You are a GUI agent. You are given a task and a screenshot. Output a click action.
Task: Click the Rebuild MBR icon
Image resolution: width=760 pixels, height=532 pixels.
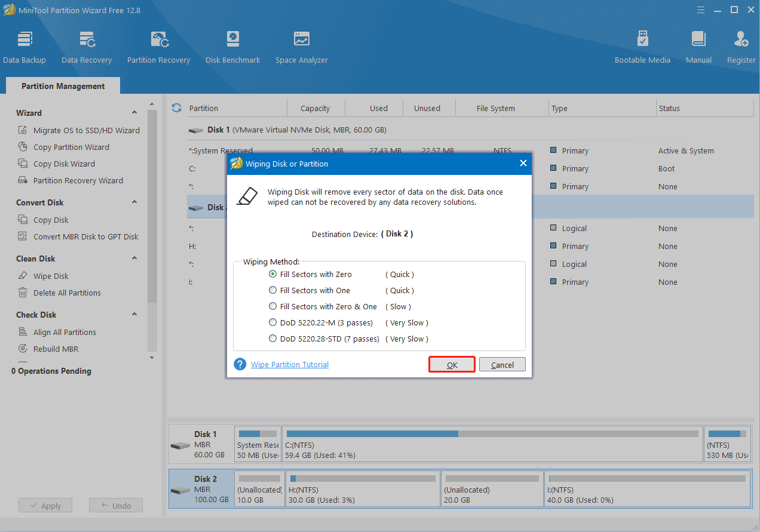(23, 349)
